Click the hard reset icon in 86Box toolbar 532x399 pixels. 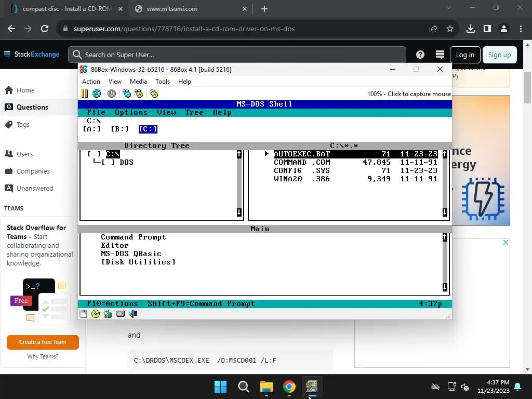point(97,94)
